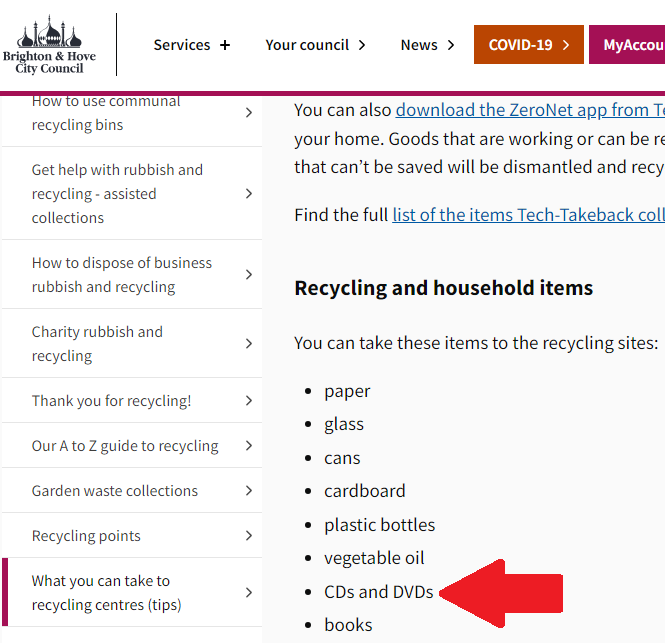Open the Services navigation menu
The height and width of the screenshot is (643, 665).
(x=192, y=45)
